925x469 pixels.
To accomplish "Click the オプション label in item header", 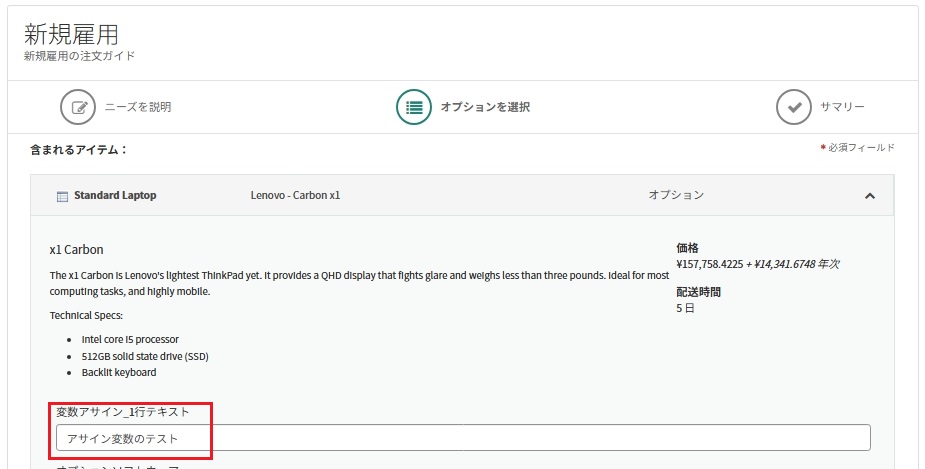I will coord(676,195).
